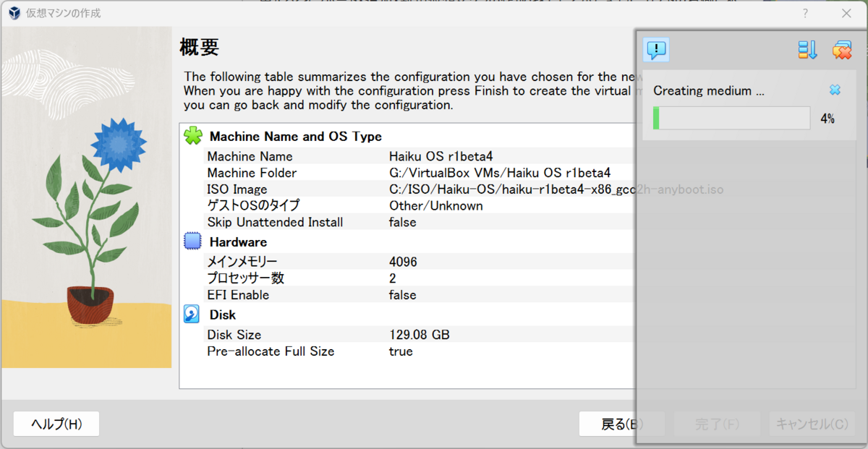Image resolution: width=868 pixels, height=449 pixels.
Task: Click the キャンセル(C) button
Action: (812, 424)
